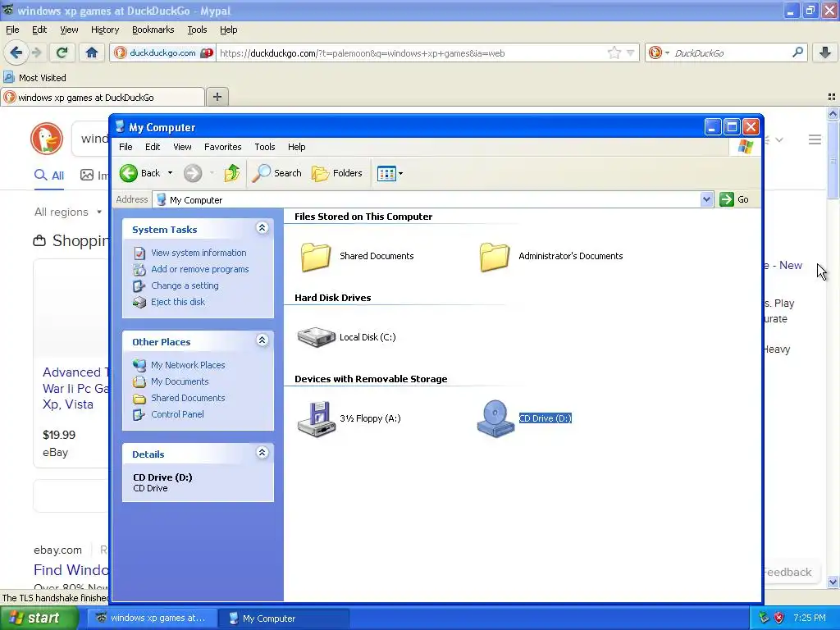Open the Back button history dropdown arrow
This screenshot has height=630, width=840.
click(x=170, y=173)
